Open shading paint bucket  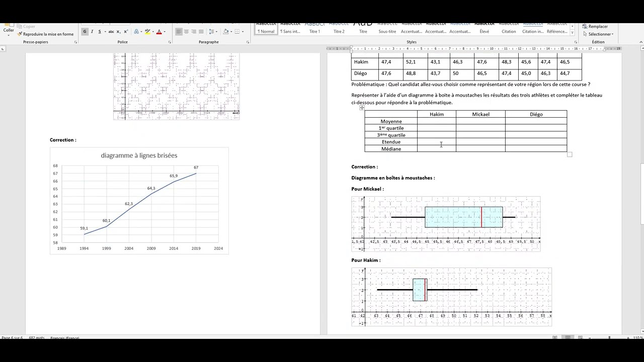[226, 32]
